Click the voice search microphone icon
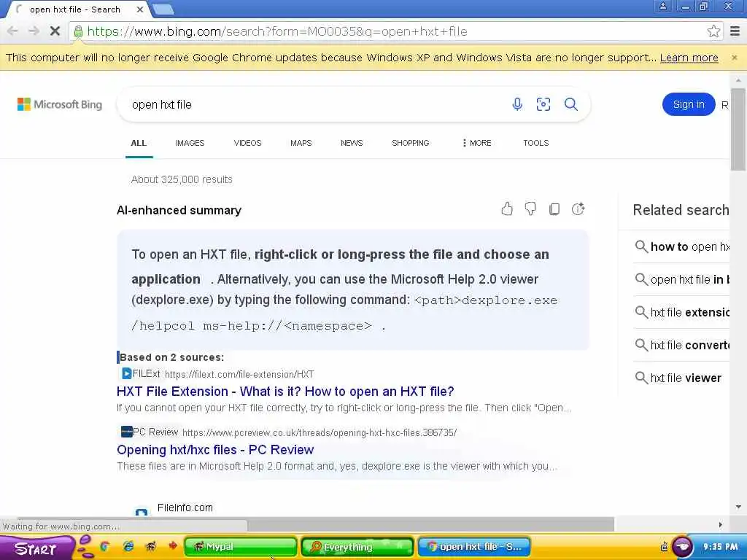747x560 pixels. tap(517, 104)
